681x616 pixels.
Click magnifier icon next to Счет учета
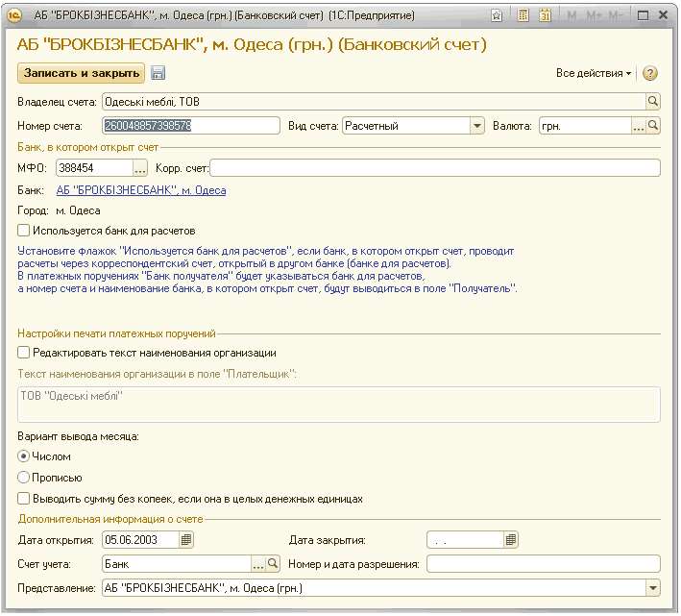point(272,564)
